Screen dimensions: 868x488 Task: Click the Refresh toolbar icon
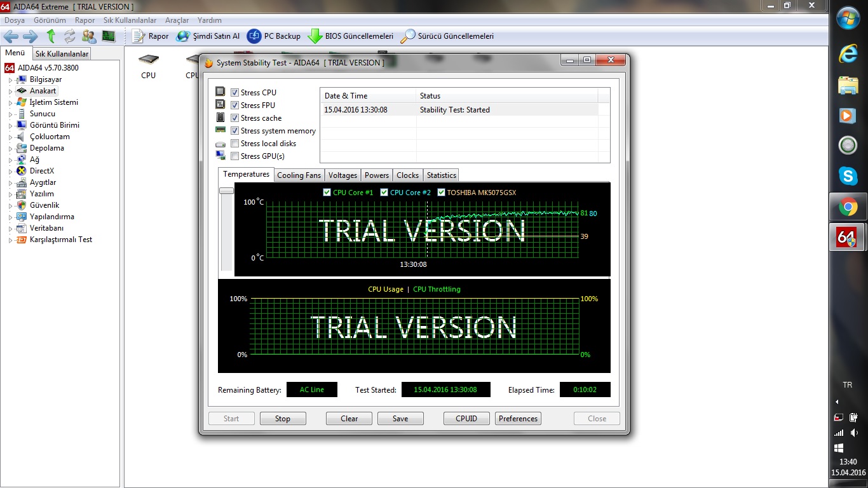tap(70, 36)
